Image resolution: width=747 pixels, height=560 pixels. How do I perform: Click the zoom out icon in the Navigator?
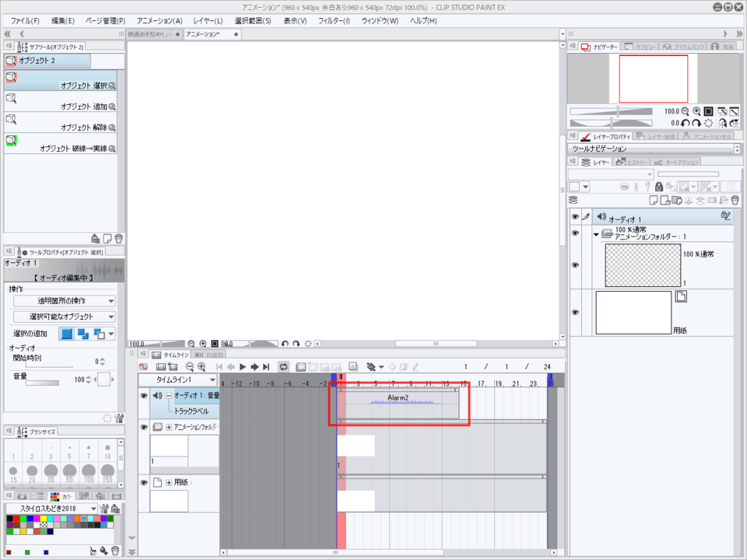point(685,111)
